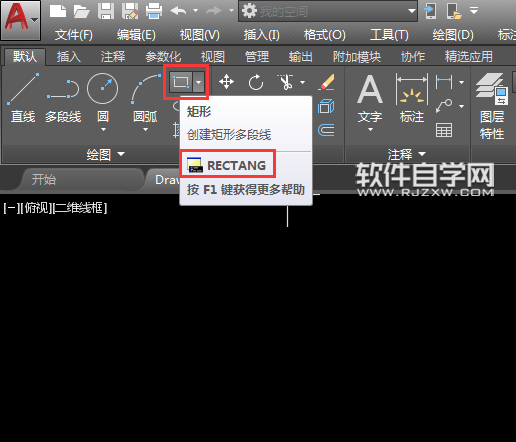This screenshot has width=516, height=442.
Task: Switch to the 协作 ribbon tab
Action: [x=413, y=57]
